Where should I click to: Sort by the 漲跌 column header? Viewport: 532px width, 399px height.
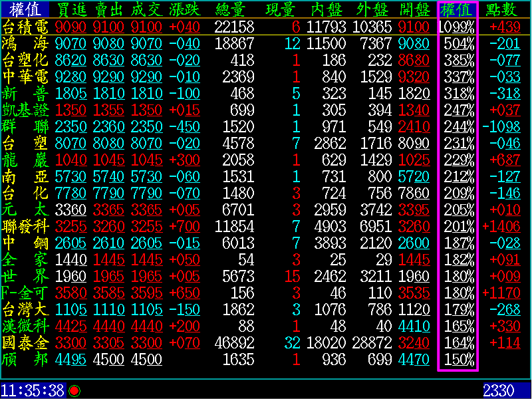point(185,9)
